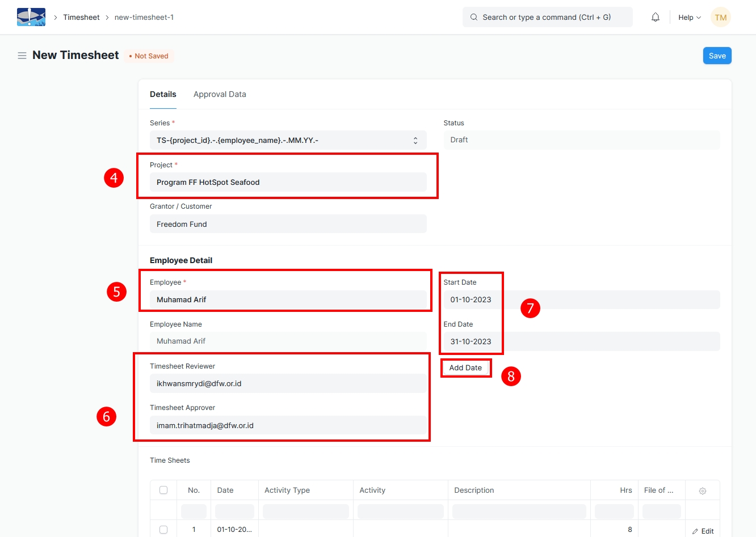Toggle the sidebar hamburger menu

(22, 56)
